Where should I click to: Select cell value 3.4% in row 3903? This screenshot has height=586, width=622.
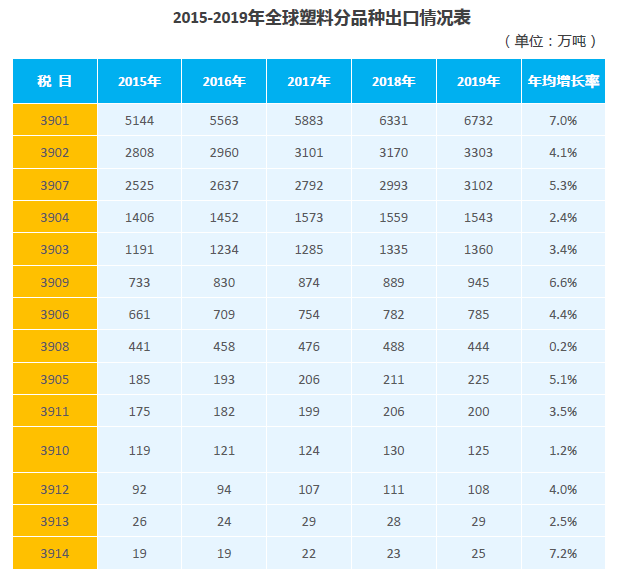coord(563,249)
